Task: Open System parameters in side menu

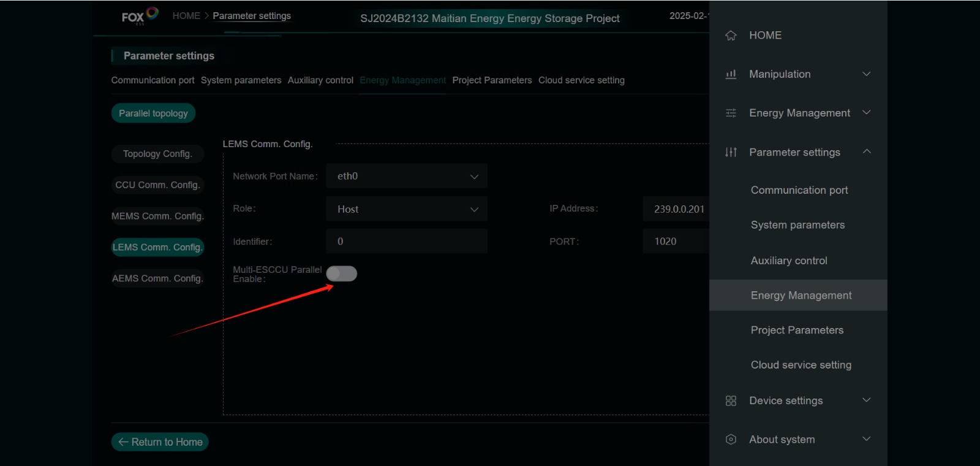Action: 797,225
